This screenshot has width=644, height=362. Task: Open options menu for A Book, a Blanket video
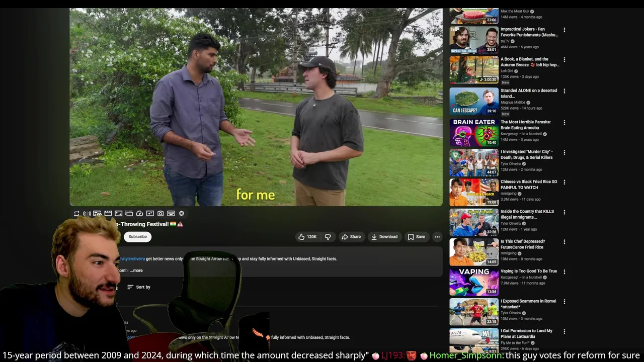[564, 60]
